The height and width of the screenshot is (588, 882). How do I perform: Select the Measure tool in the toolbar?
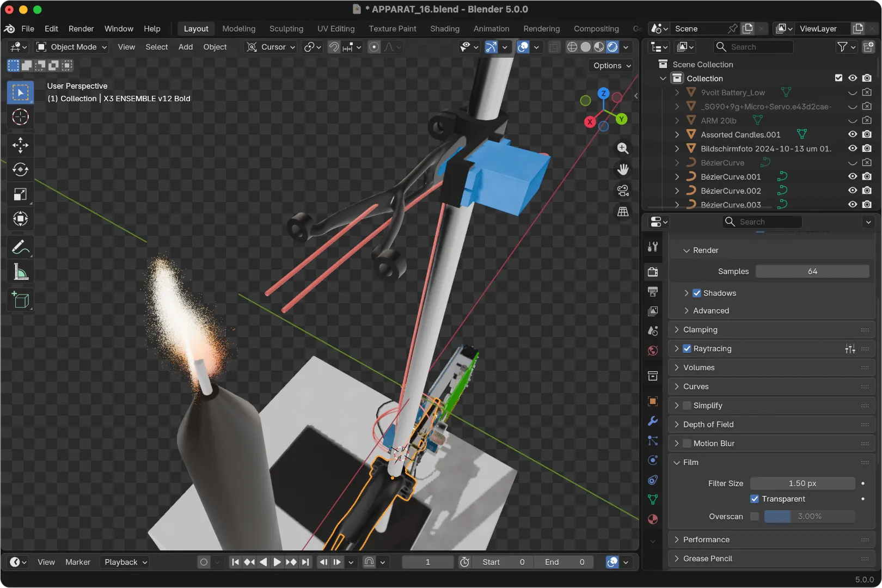pos(20,271)
